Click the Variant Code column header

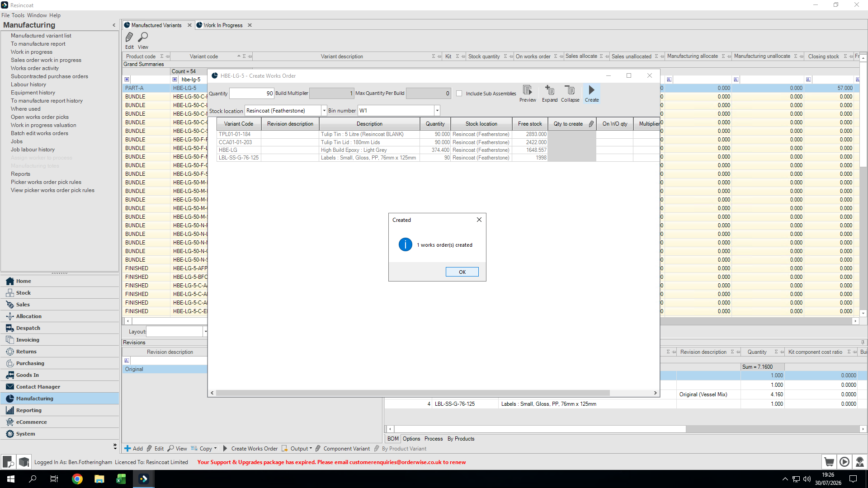[x=239, y=124]
